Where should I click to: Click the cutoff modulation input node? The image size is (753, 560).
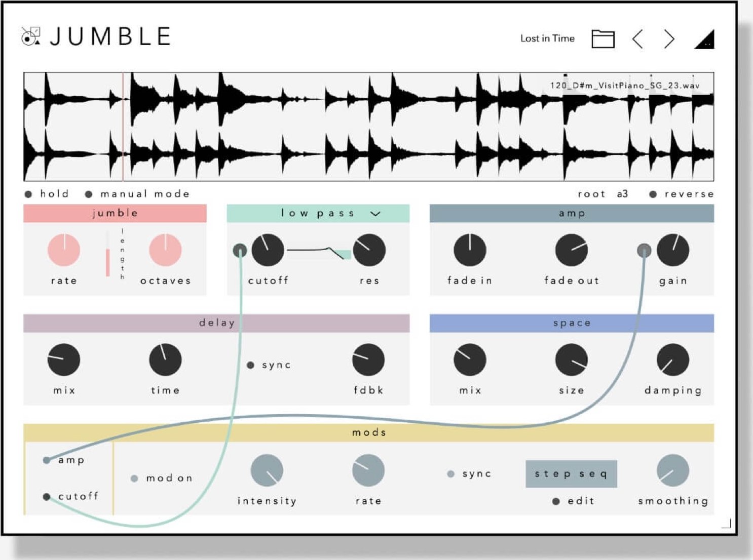click(x=240, y=250)
